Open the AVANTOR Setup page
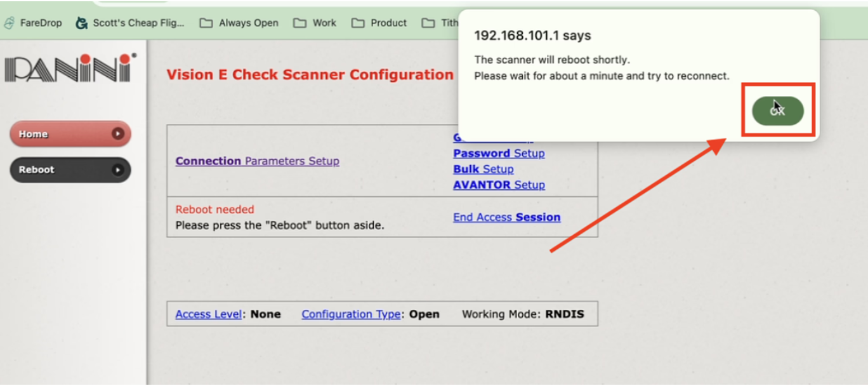 click(499, 185)
